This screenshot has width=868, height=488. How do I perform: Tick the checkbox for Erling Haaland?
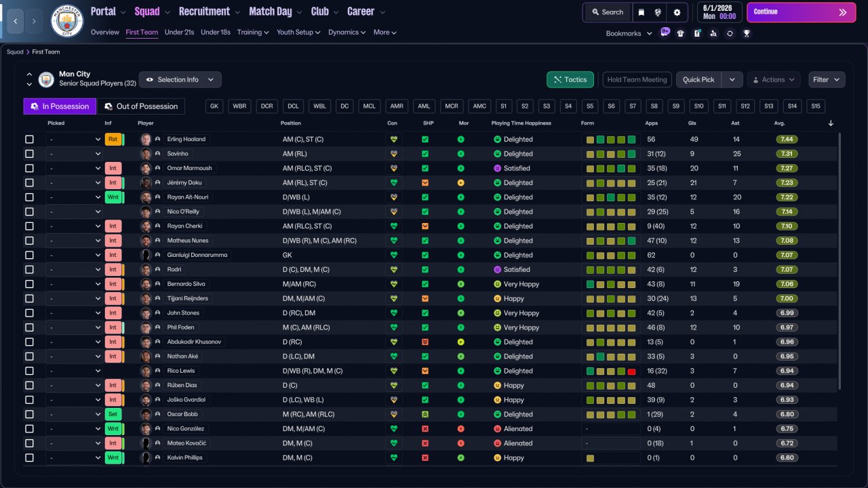[x=29, y=140]
